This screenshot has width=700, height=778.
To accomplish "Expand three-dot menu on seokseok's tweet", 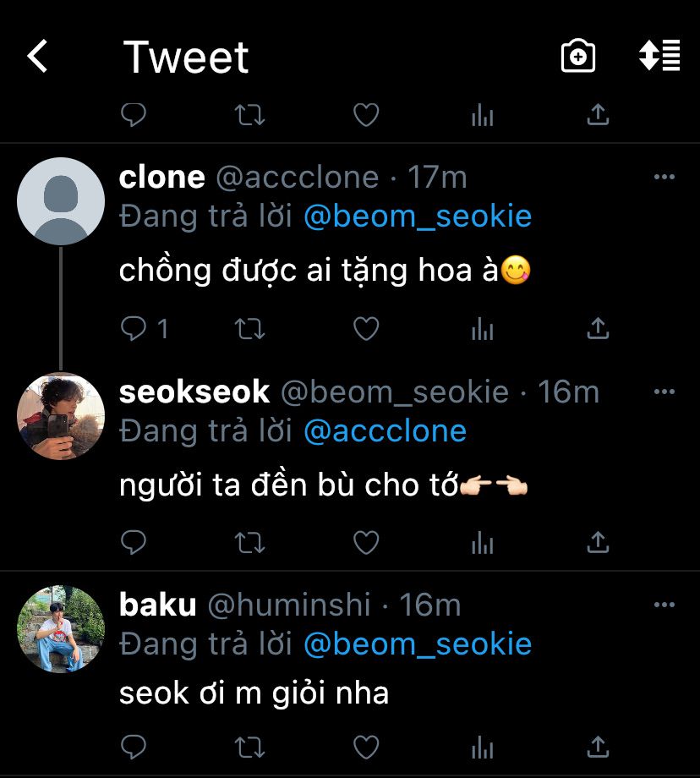I will [x=664, y=392].
